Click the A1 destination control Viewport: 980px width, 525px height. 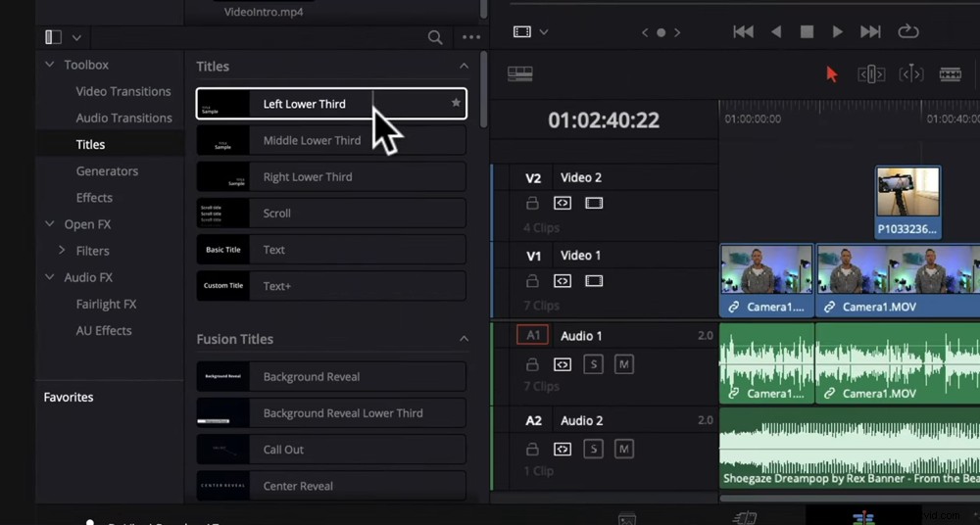click(x=532, y=335)
